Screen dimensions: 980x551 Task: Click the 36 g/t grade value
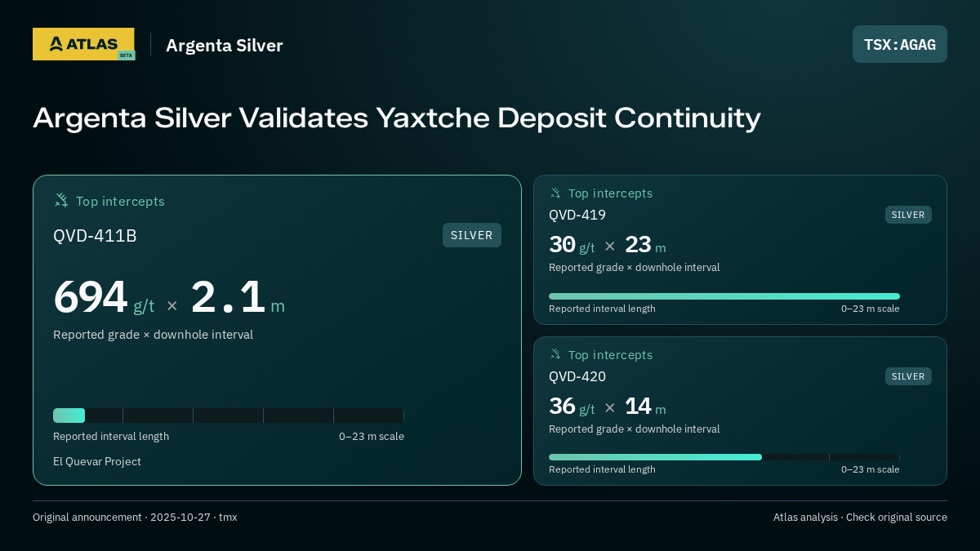pos(572,407)
